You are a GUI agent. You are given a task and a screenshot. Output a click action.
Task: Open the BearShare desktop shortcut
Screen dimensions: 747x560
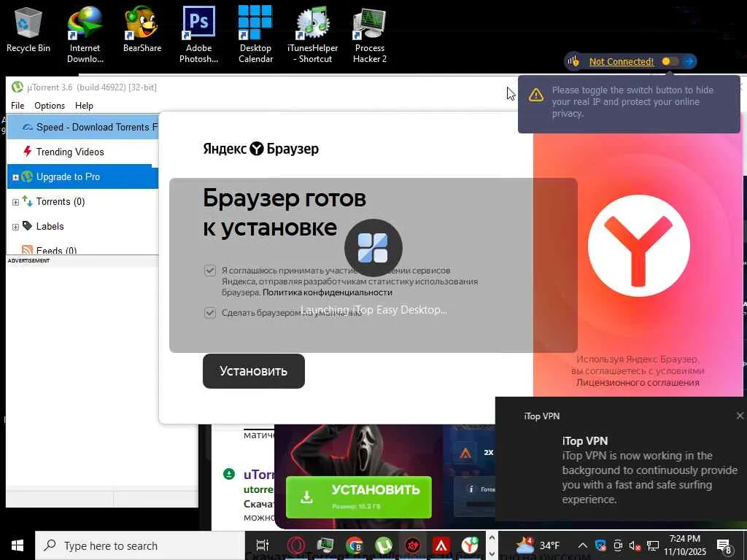(142, 29)
